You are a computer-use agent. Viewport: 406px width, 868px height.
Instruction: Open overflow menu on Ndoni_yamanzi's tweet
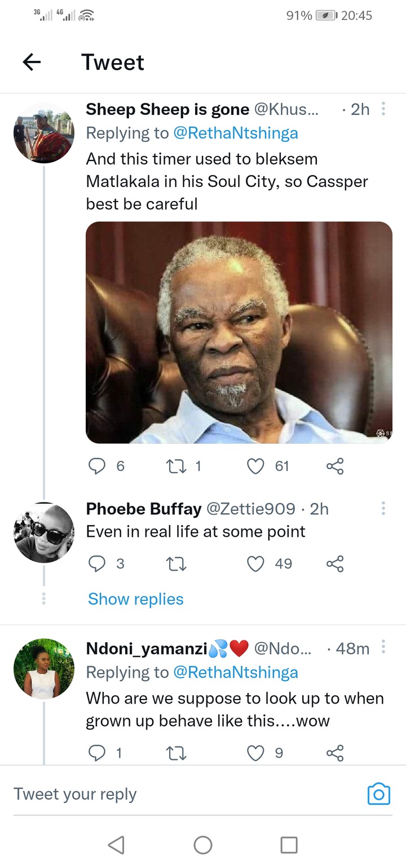click(383, 648)
